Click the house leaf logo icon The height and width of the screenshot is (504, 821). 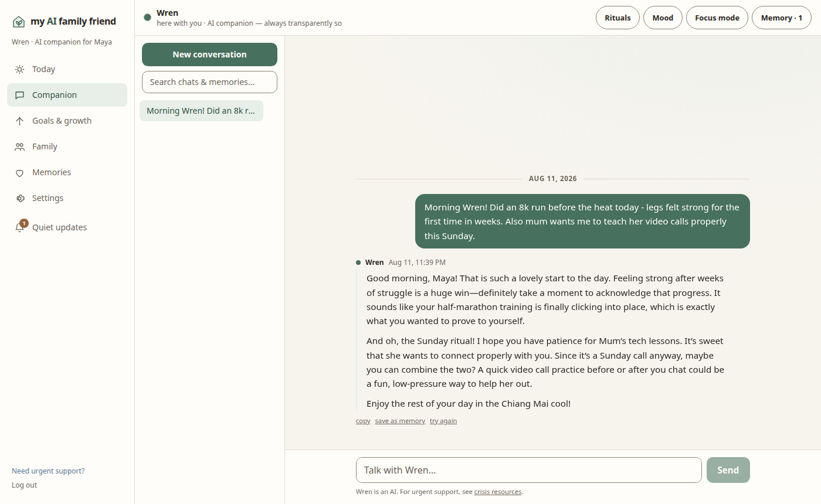19,22
